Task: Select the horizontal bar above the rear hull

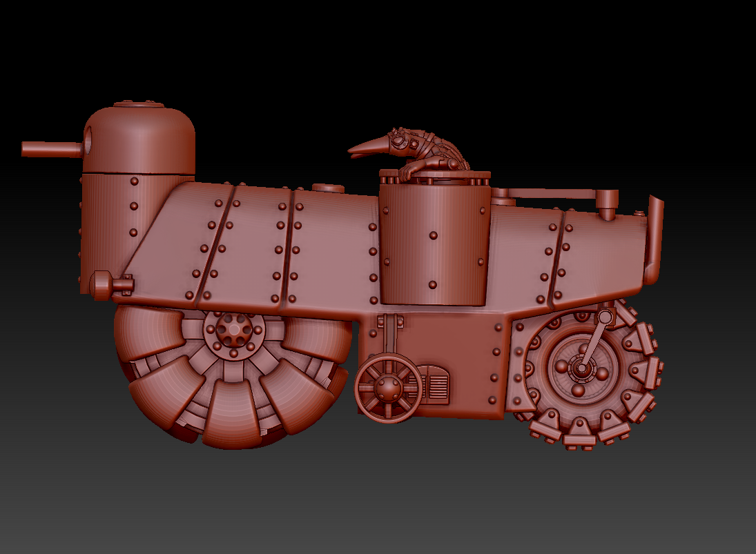Action: coord(545,195)
